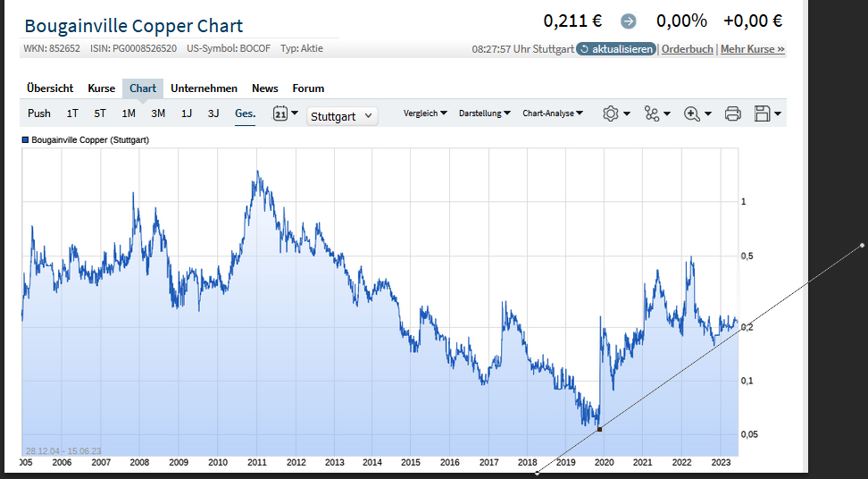Image resolution: width=868 pixels, height=479 pixels.
Task: Switch to the Kurse tab
Action: coord(101,88)
